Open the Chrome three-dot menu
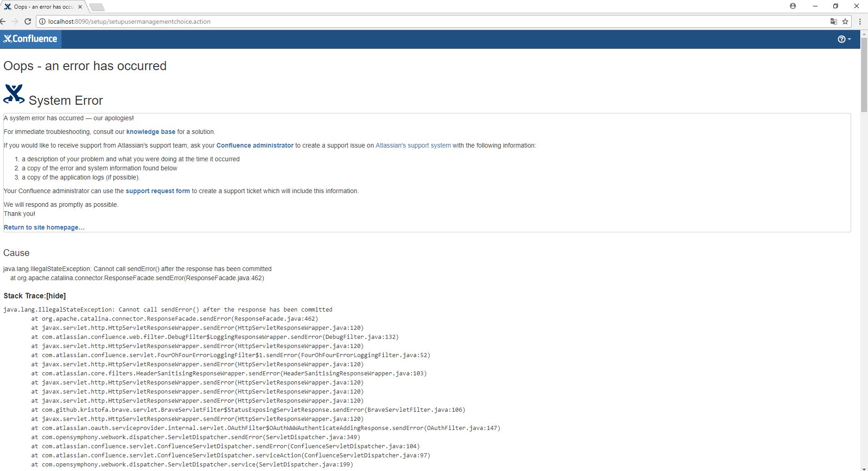The height and width of the screenshot is (471, 868). 860,21
